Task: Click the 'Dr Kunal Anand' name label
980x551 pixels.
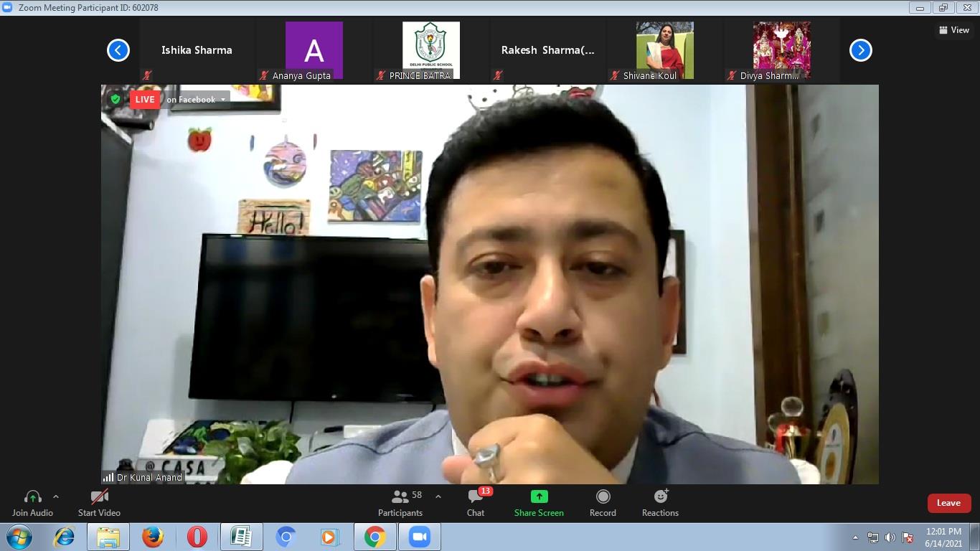Action: click(149, 477)
